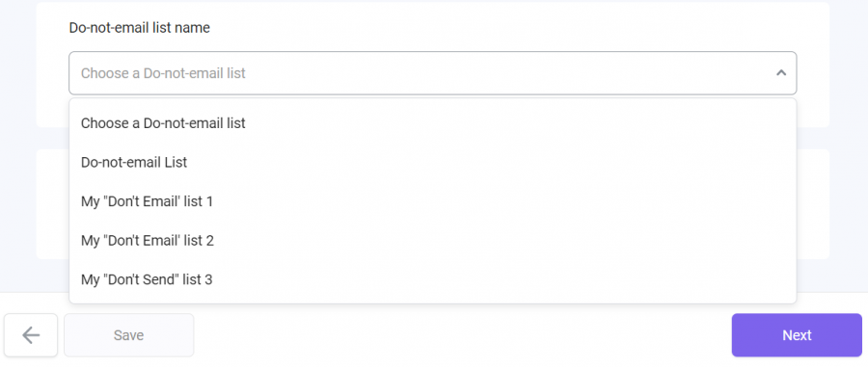
Task: Reset selection to "Choose a Do-not-email list" option
Action: (x=432, y=122)
